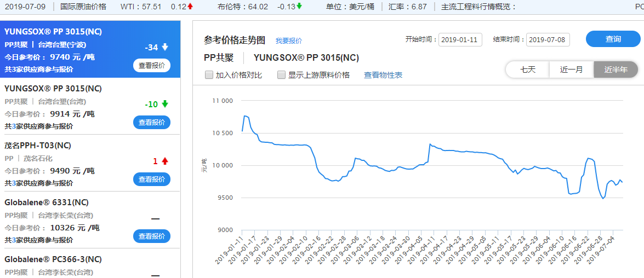Screen dimensions: 644x278
Task: Switch chart range to 七天
Action: coord(527,69)
